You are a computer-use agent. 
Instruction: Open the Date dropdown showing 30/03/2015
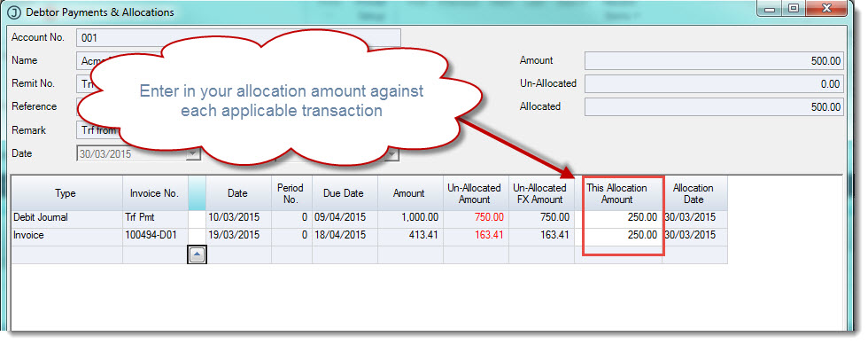(x=193, y=154)
